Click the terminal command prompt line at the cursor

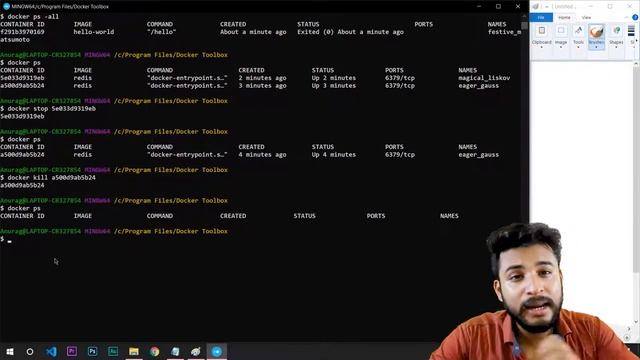(6, 239)
